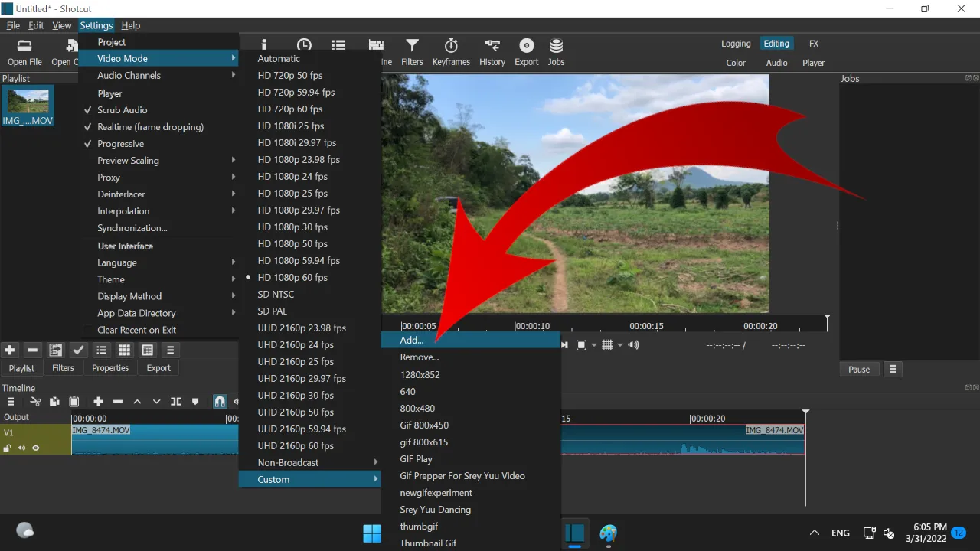Paste clip using timeline clipboard icon
This screenshot has width=980, height=551.
(74, 402)
